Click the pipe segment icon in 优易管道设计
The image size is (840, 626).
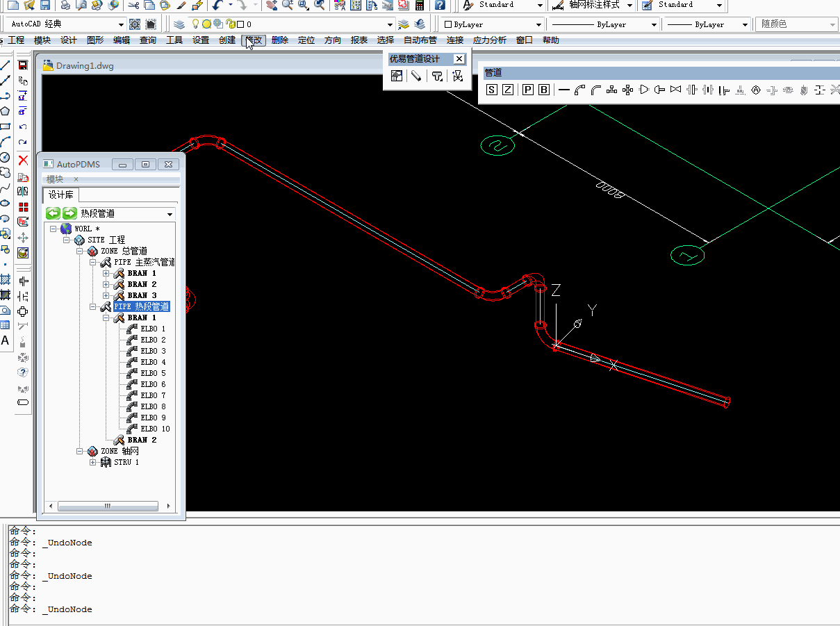tap(415, 76)
